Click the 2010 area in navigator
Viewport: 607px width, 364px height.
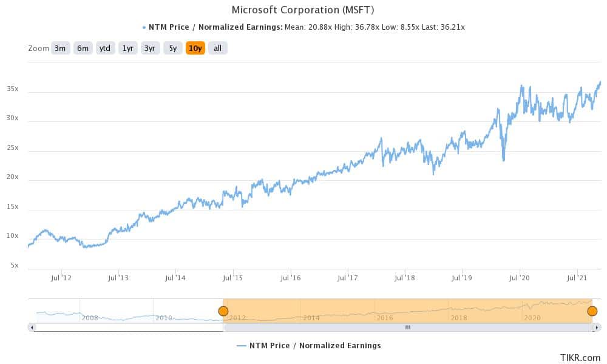pos(163,317)
